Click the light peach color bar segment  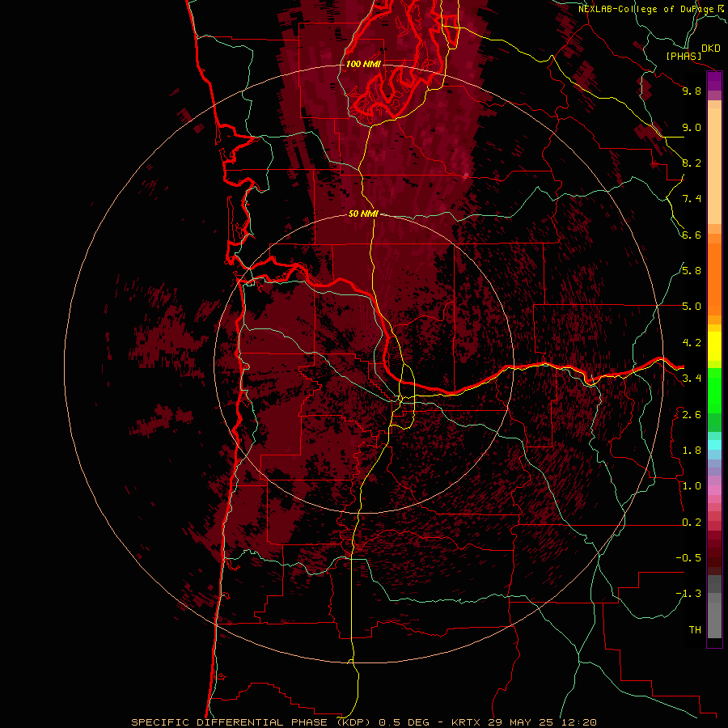(714, 166)
